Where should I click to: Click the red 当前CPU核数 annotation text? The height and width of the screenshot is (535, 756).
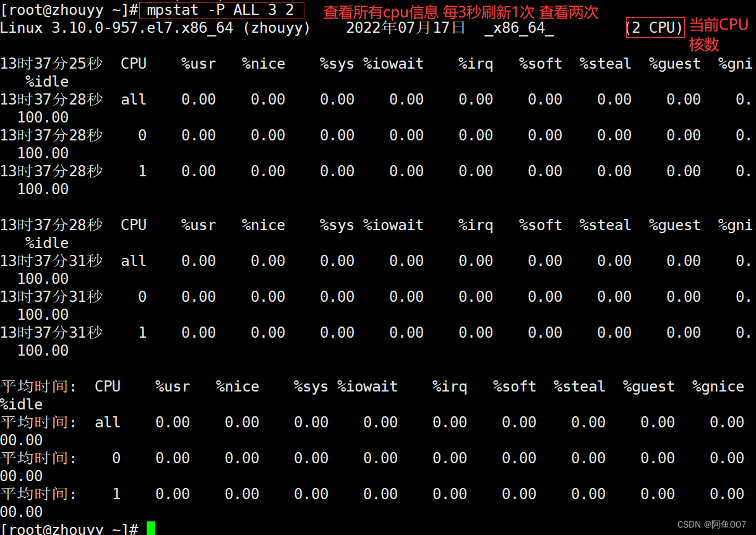tap(719, 34)
